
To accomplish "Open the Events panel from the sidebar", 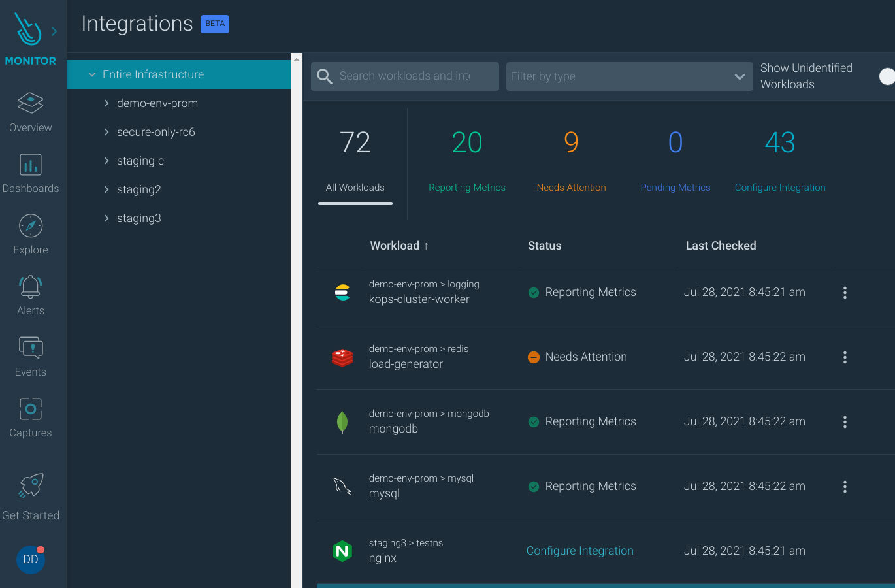I will point(30,355).
